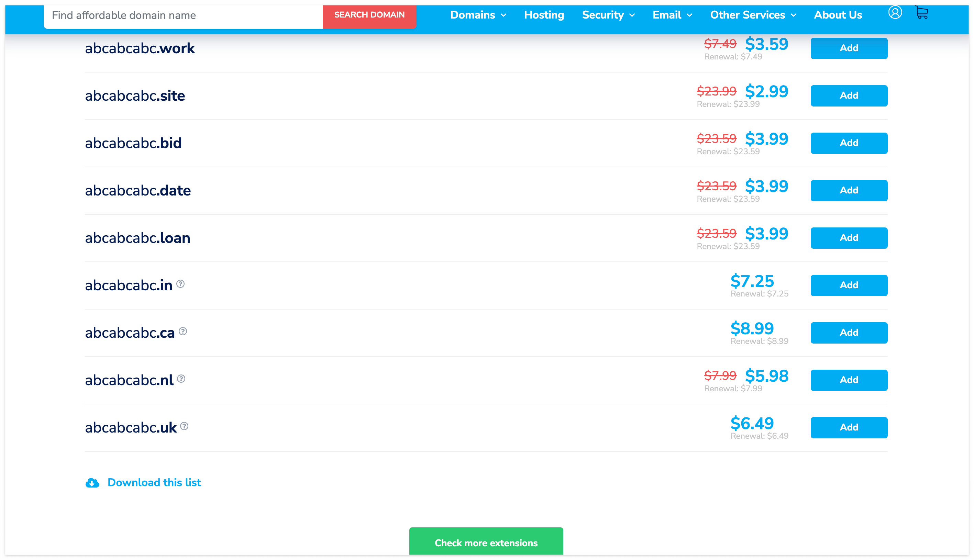The height and width of the screenshot is (560, 974).
Task: Add abcabcabc.site to cart
Action: 849,96
